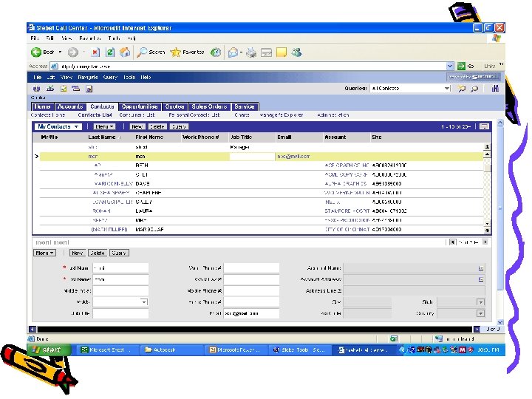Viewport: 532px width, 399px height.
Task: Open the contacts list Menu button
Action: click(x=104, y=126)
